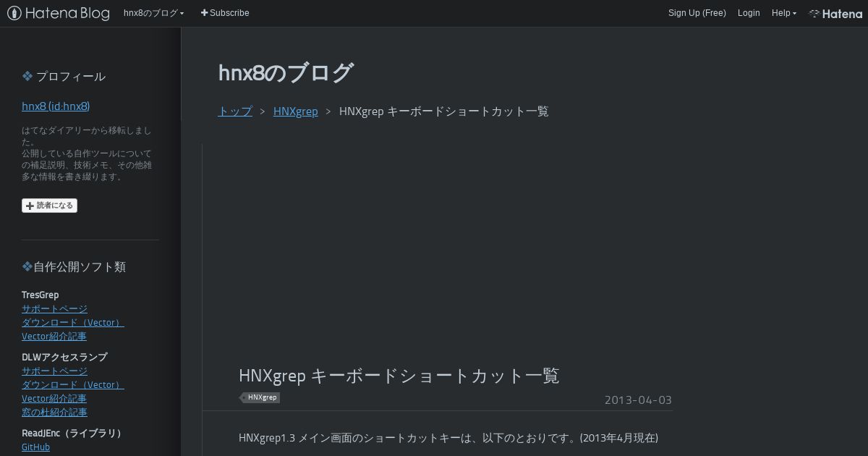The image size is (868, 456).
Task: Click the Login link
Action: click(749, 13)
